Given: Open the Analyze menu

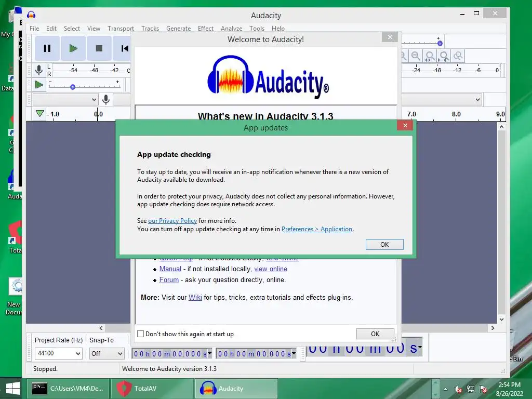Looking at the screenshot, I should tap(231, 29).
